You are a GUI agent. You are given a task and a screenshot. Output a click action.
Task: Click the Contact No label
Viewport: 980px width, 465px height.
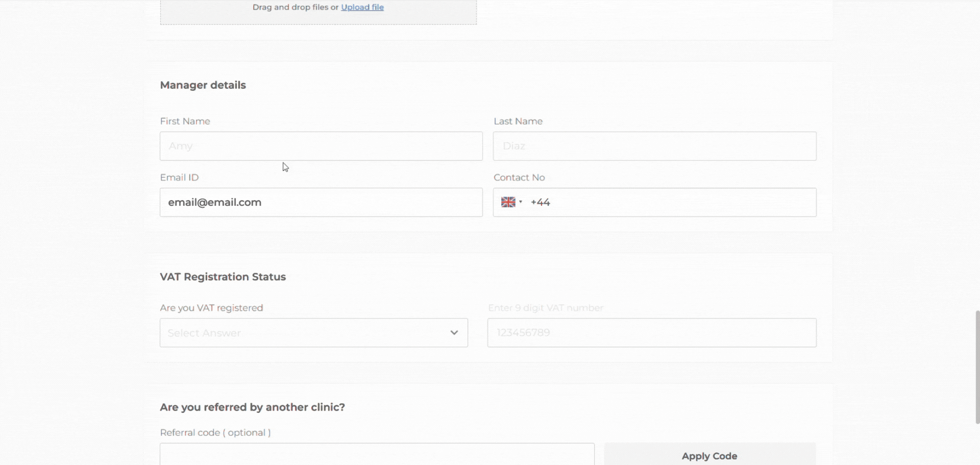519,178
